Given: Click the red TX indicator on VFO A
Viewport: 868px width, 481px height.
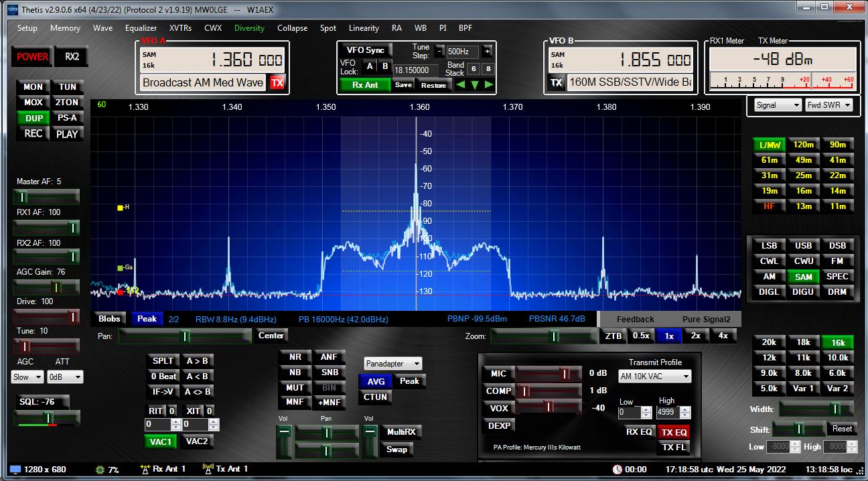Looking at the screenshot, I should 277,83.
